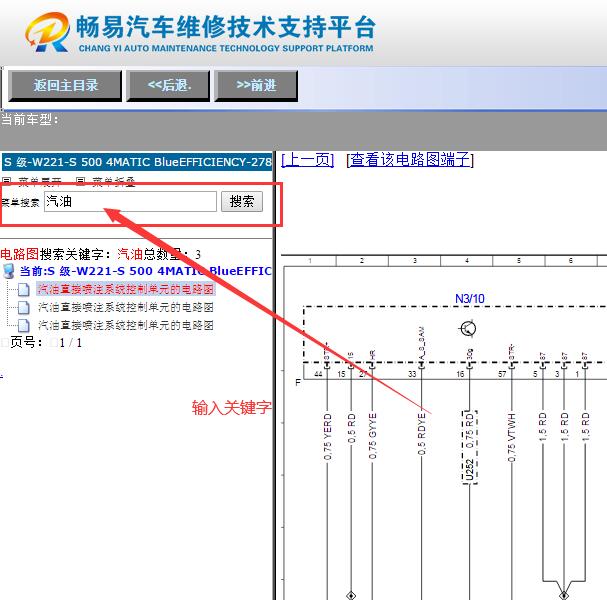The width and height of the screenshot is (607, 600).
Task: Focus the menu search field containing 汽油
Action: pos(130,201)
